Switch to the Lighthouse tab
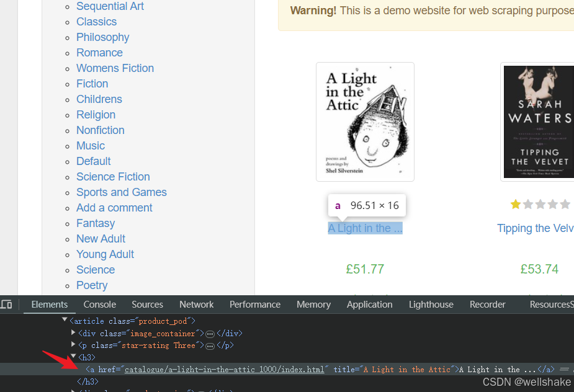The height and width of the screenshot is (392, 574). pyautogui.click(x=431, y=305)
